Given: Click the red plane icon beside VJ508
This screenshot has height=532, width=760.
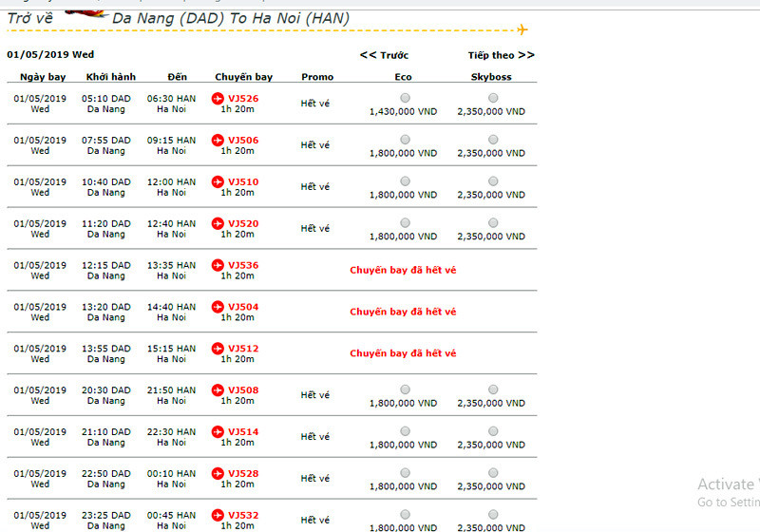Looking at the screenshot, I should [218, 390].
